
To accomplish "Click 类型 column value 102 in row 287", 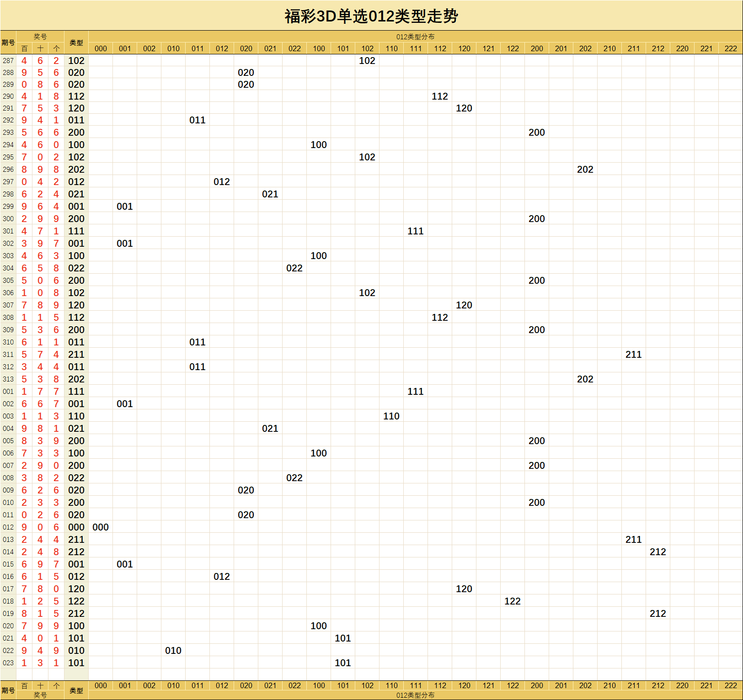I will pyautogui.click(x=76, y=60).
